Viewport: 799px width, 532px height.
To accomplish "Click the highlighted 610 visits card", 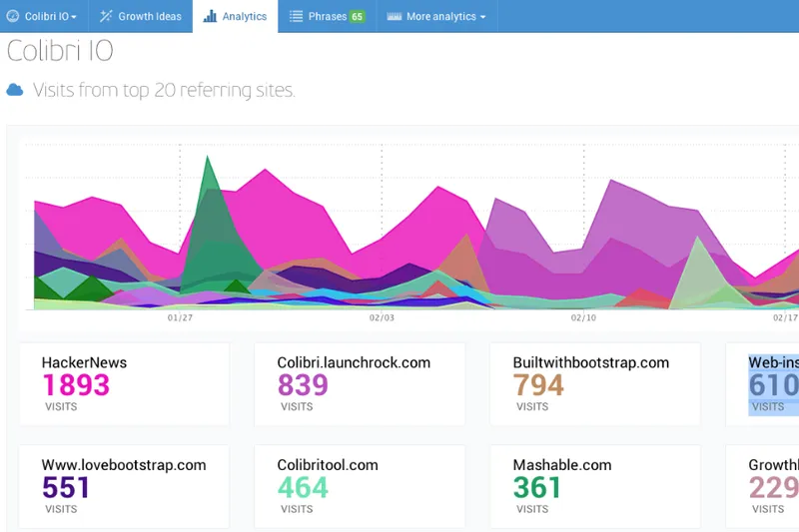I will [763, 384].
